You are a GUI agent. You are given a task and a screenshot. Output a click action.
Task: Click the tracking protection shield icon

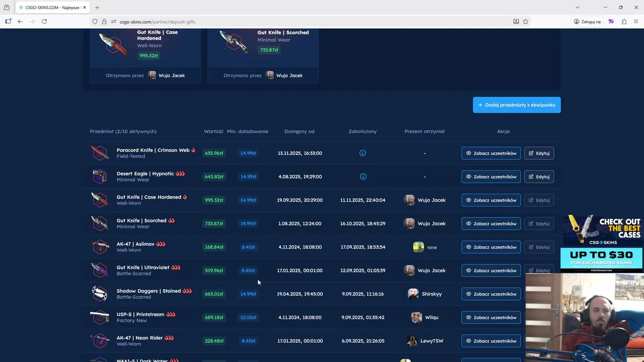(x=95, y=22)
